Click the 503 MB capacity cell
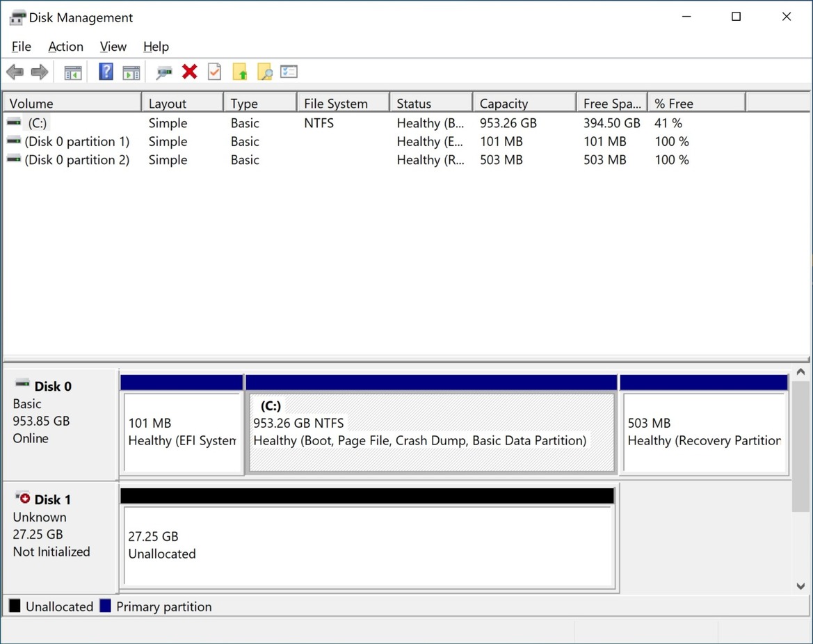The width and height of the screenshot is (813, 644). (501, 160)
